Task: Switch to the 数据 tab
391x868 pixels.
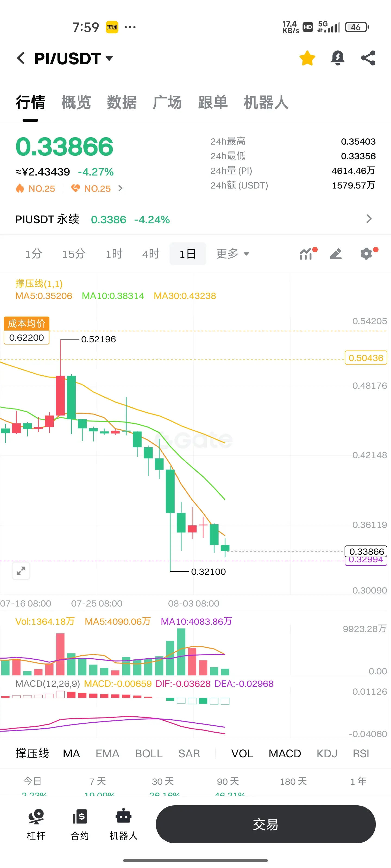Action: (x=121, y=103)
